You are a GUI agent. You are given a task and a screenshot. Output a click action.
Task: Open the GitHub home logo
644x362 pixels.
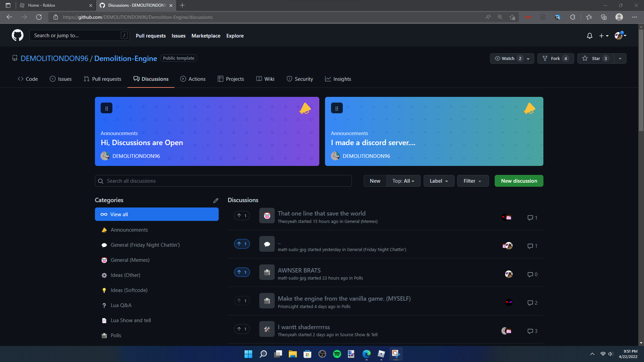(17, 35)
